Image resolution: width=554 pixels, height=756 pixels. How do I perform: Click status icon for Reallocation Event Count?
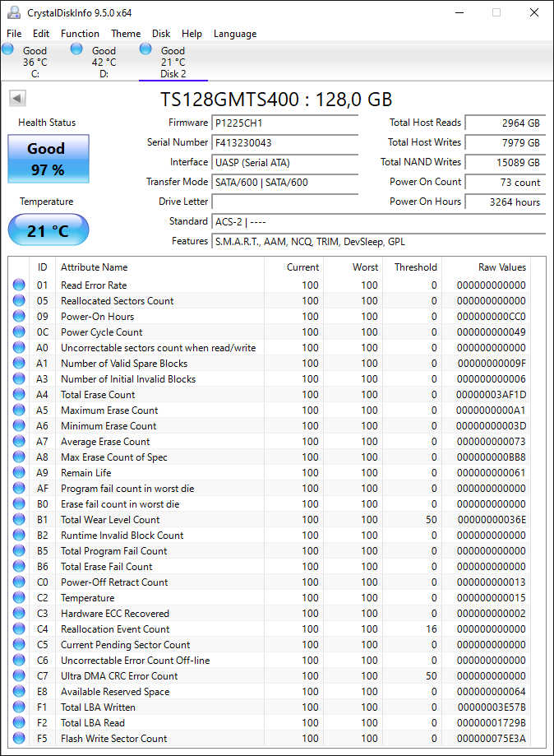click(19, 628)
